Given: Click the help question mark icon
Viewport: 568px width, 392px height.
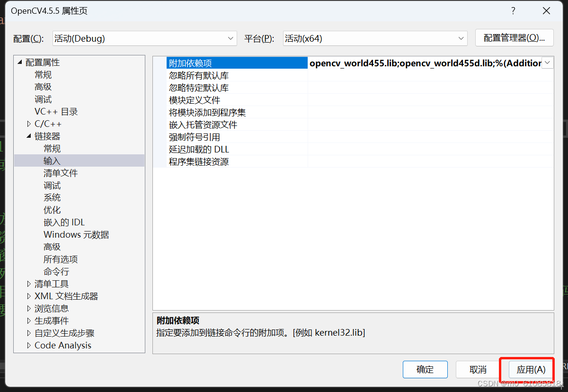Looking at the screenshot, I should tap(513, 11).
